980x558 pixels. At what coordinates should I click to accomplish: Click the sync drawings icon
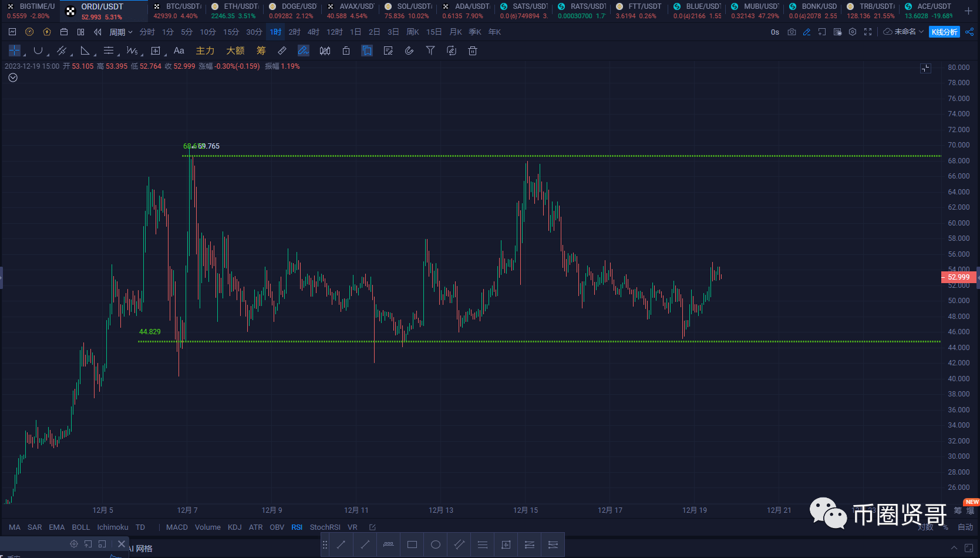pos(452,51)
